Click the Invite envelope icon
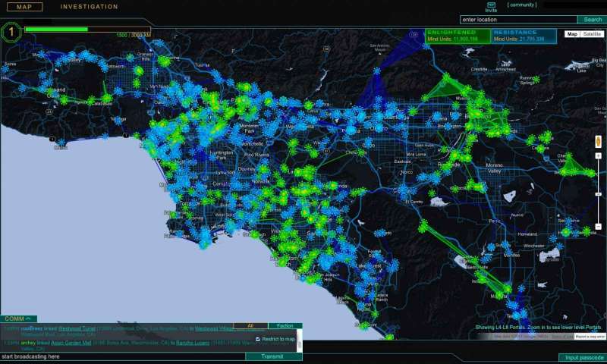This screenshot has width=607, height=364. point(491,5)
